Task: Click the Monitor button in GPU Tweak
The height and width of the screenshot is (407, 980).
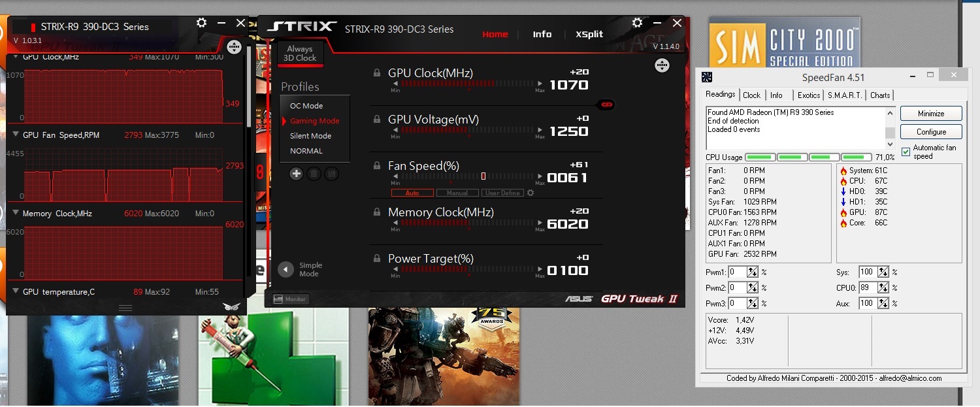Action: (x=291, y=299)
